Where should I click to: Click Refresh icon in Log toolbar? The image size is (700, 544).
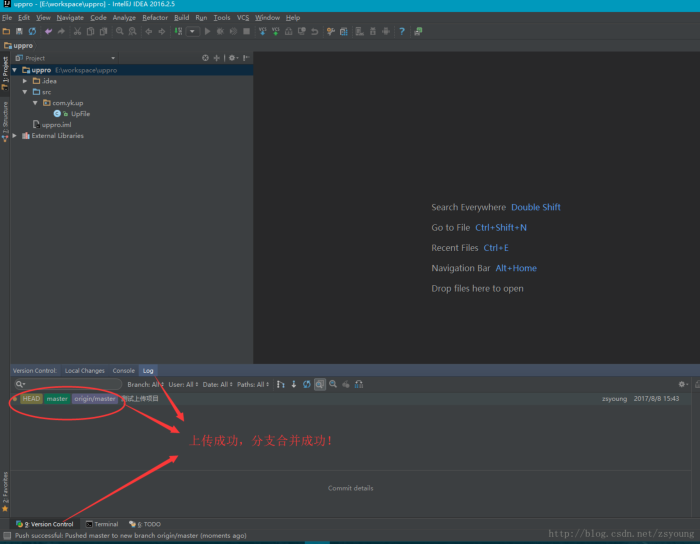[306, 384]
